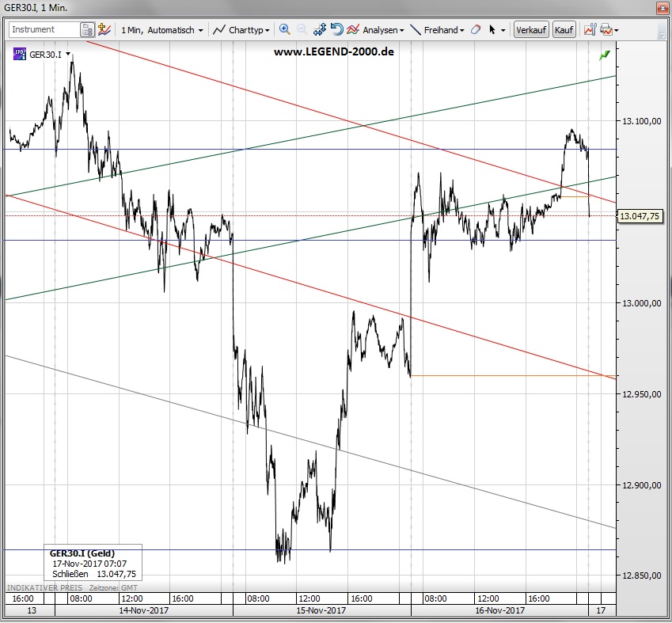Open the '1 Min, Automatisch' timeframe dropdown
Viewport: 672px width, 623px height.
click(x=161, y=30)
